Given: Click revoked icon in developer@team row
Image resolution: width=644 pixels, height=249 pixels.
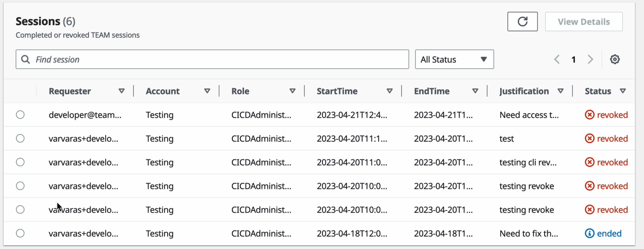Looking at the screenshot, I should (x=589, y=115).
